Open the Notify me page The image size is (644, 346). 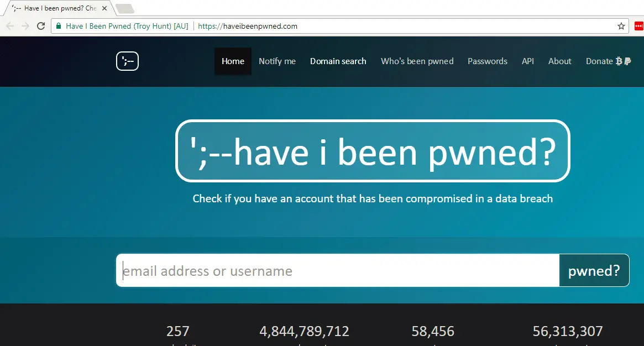click(278, 61)
